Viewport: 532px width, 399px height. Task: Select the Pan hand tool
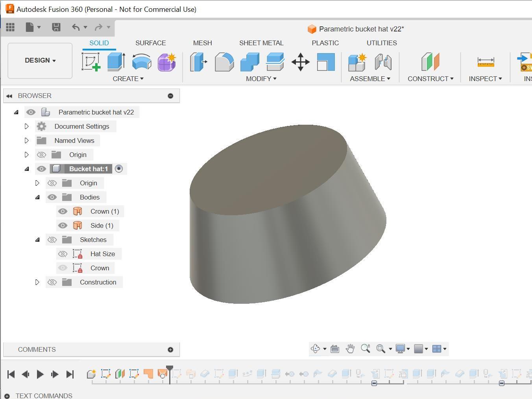coord(350,349)
